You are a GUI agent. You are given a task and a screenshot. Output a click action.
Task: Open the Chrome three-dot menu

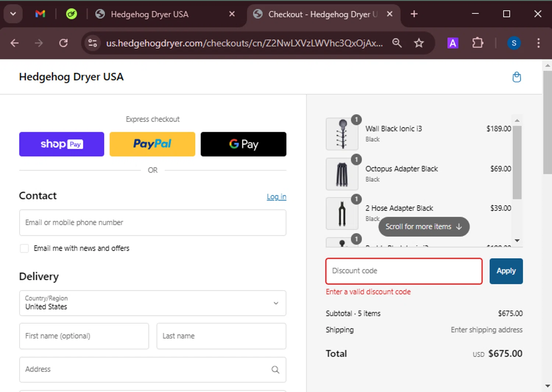(538, 43)
